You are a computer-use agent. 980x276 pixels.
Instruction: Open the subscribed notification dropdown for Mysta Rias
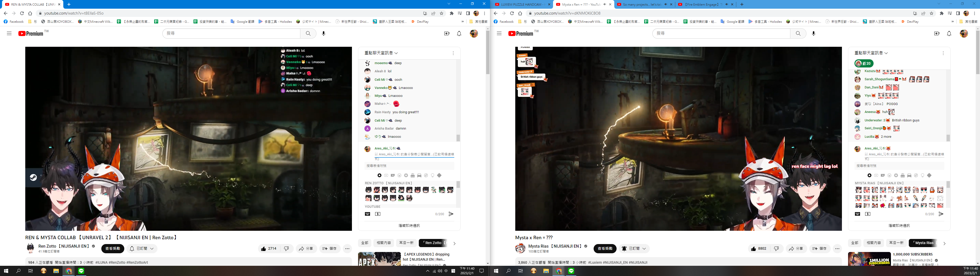pyautogui.click(x=634, y=249)
